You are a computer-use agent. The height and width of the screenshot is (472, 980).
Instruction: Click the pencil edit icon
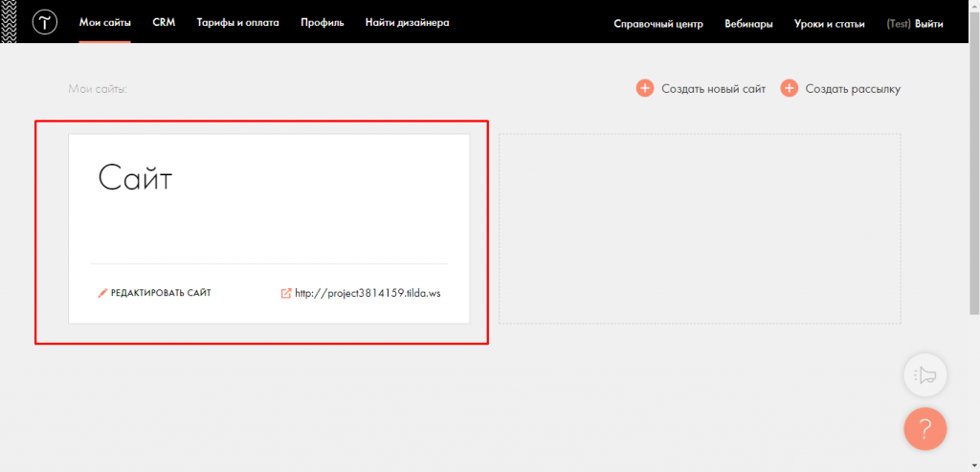(102, 293)
